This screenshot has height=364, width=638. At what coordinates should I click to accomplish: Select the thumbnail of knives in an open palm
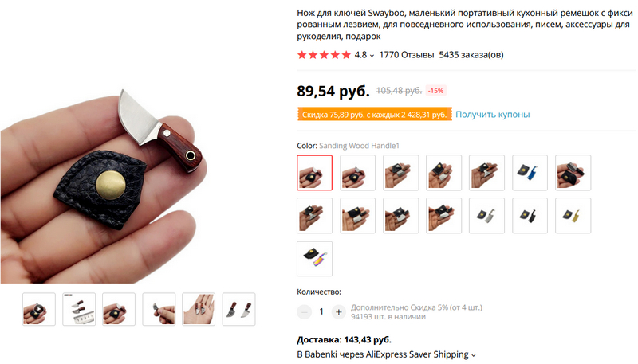pyautogui.click(x=199, y=309)
